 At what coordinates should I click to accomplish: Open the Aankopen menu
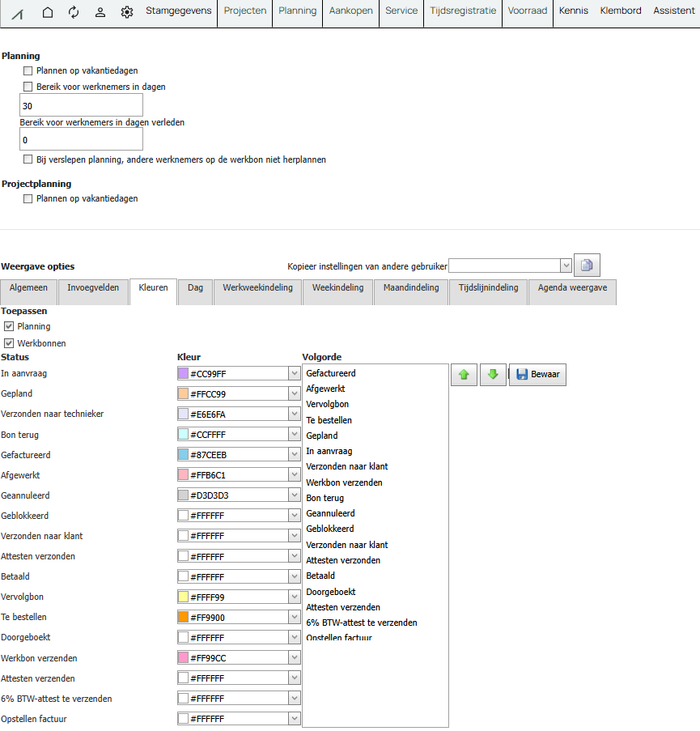(x=351, y=11)
